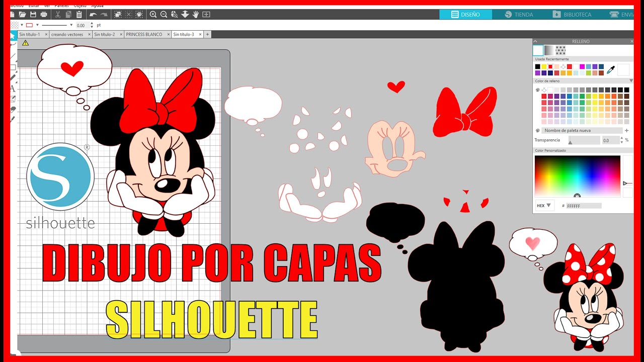Select the Pan hand tool

point(196,15)
